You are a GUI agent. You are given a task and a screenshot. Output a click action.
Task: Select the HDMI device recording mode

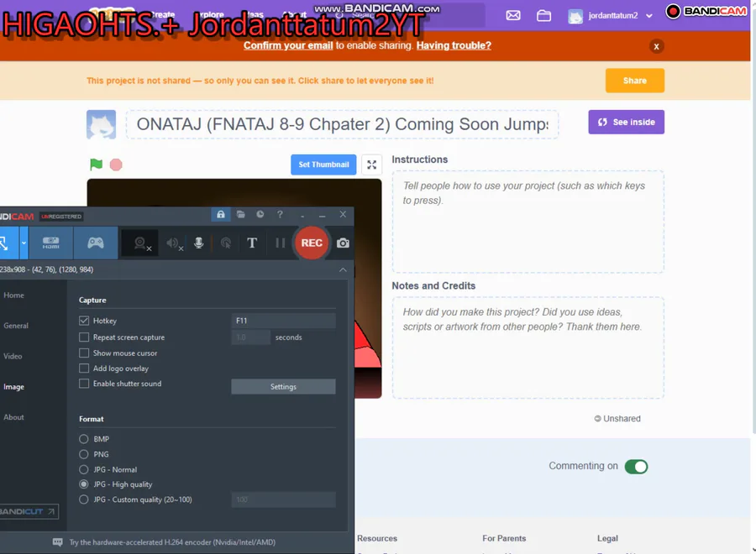point(50,243)
